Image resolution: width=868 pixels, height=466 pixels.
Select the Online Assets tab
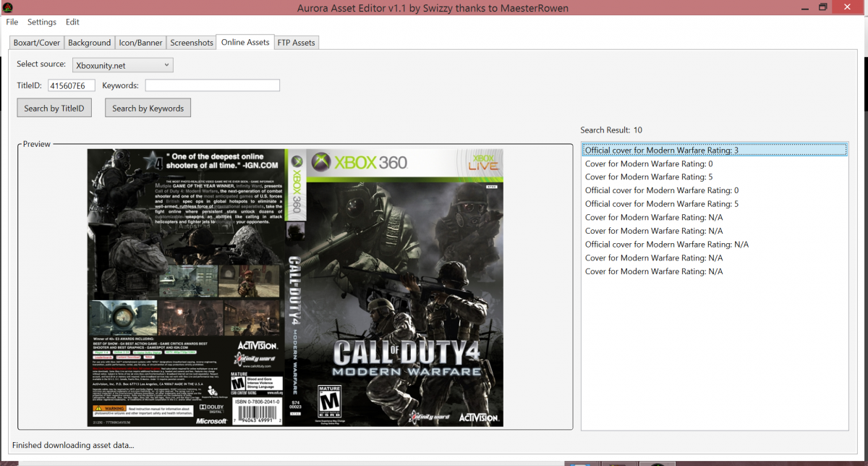click(x=245, y=42)
